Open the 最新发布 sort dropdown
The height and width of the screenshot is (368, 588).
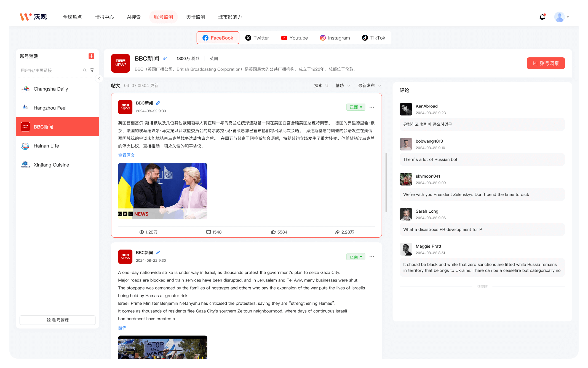[x=370, y=86]
